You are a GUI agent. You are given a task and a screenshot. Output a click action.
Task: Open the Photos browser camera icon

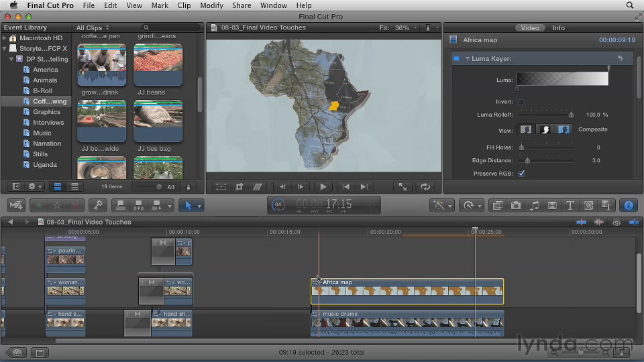coord(516,205)
